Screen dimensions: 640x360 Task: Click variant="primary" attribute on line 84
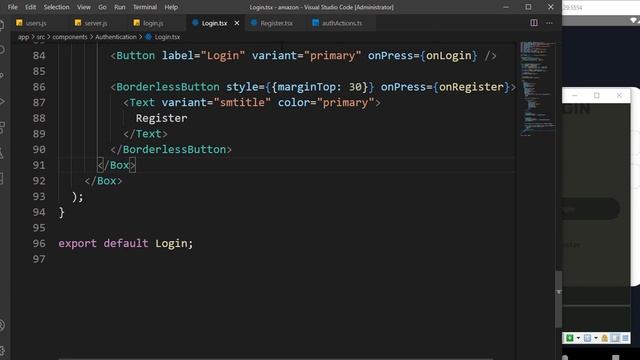point(307,56)
